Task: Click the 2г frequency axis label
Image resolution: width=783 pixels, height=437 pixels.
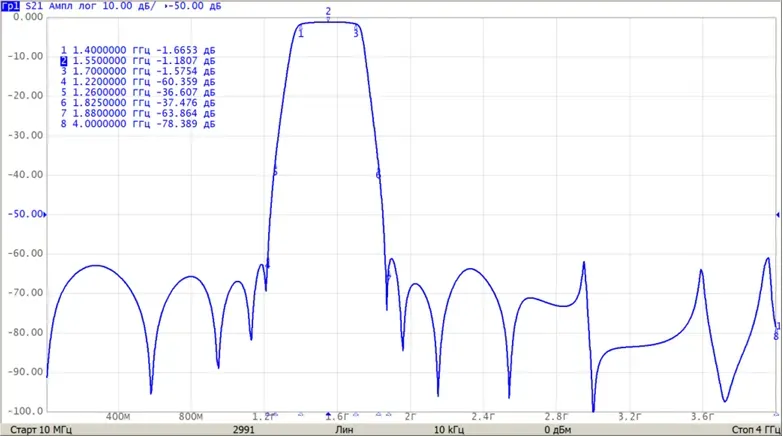Action: coord(410,417)
